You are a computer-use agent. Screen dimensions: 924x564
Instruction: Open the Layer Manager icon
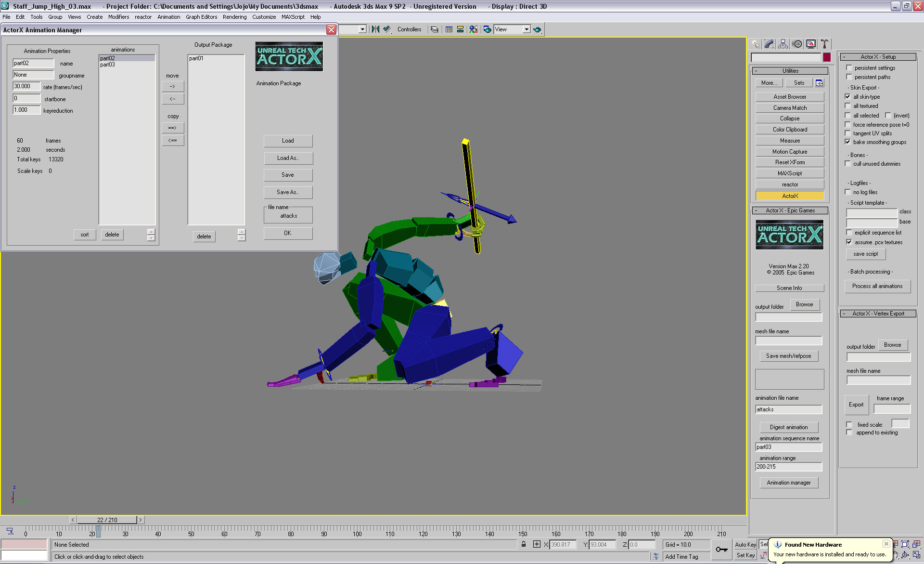coord(435,29)
